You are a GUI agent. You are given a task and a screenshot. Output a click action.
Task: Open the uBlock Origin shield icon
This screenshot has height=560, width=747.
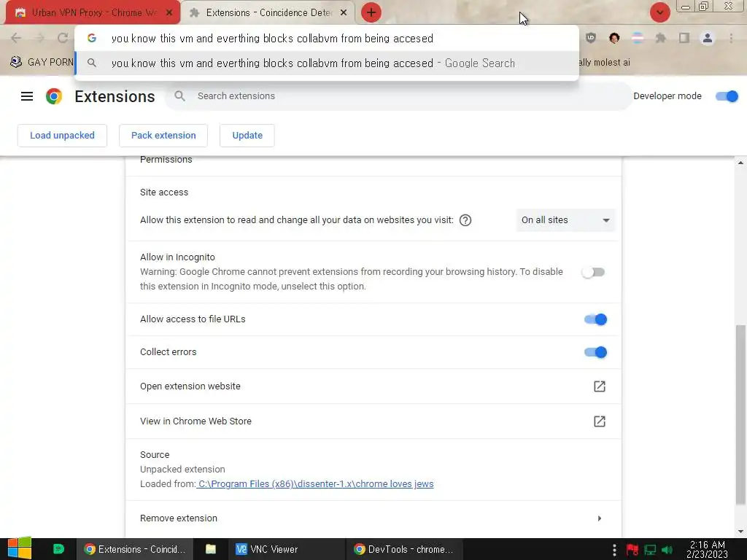(591, 38)
